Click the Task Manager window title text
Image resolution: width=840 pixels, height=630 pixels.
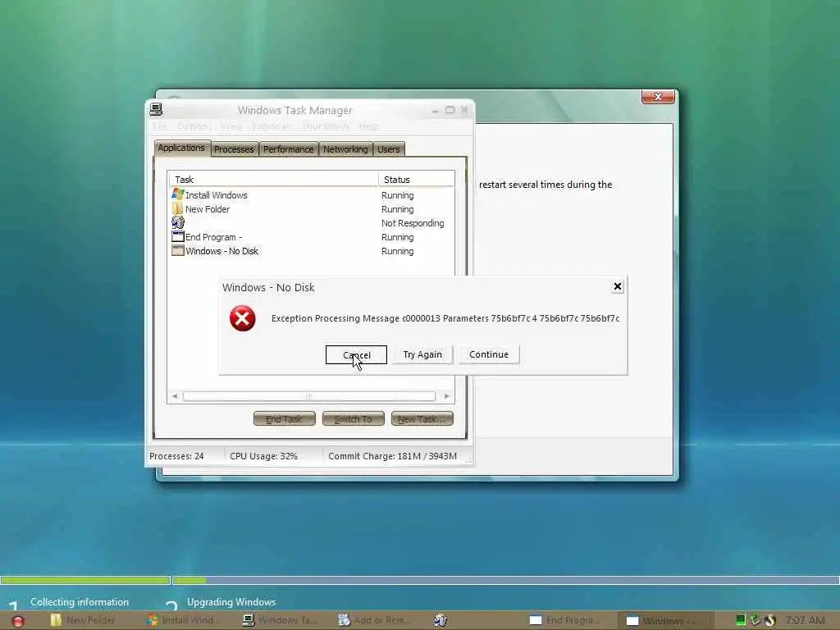click(x=294, y=110)
